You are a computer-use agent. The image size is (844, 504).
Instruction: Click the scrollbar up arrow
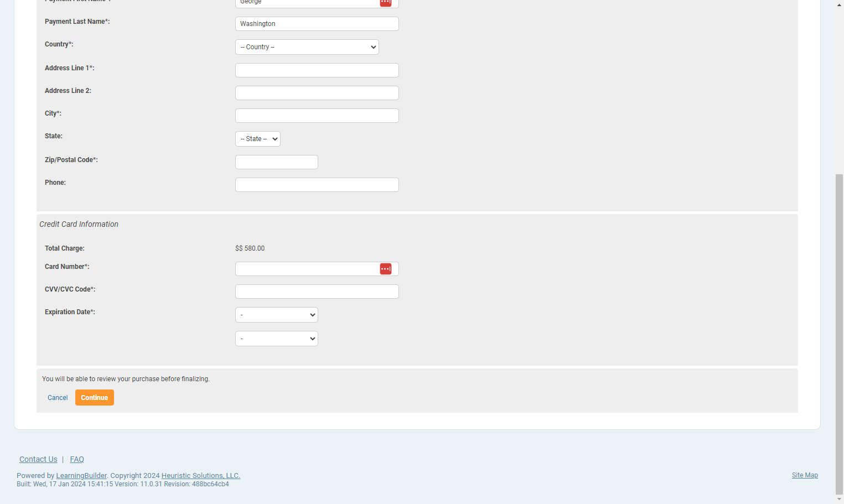[x=840, y=4]
